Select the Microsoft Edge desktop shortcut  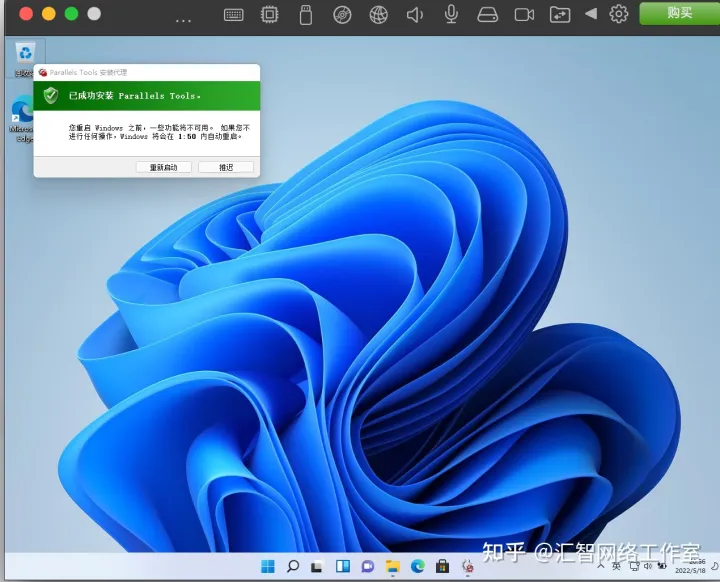[22, 119]
